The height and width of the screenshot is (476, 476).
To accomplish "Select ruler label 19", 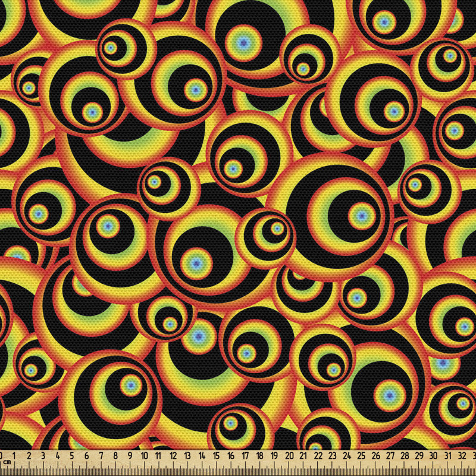I will (x=274, y=456).
